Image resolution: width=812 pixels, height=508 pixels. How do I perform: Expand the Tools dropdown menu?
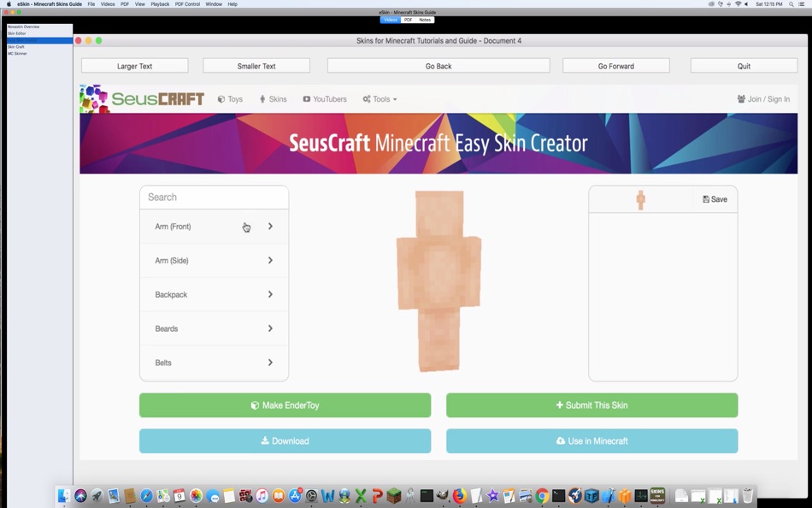tap(380, 99)
